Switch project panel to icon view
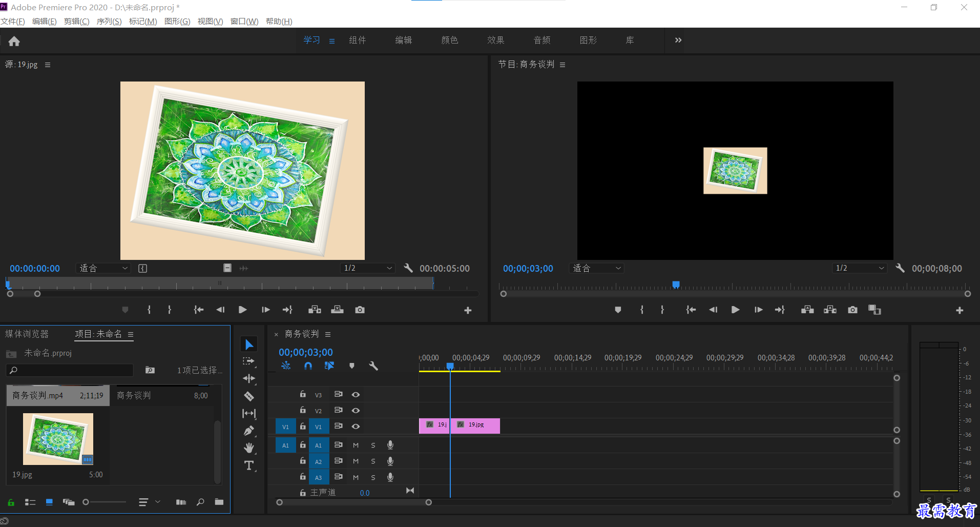Screen dimensions: 980x527 click(49, 502)
